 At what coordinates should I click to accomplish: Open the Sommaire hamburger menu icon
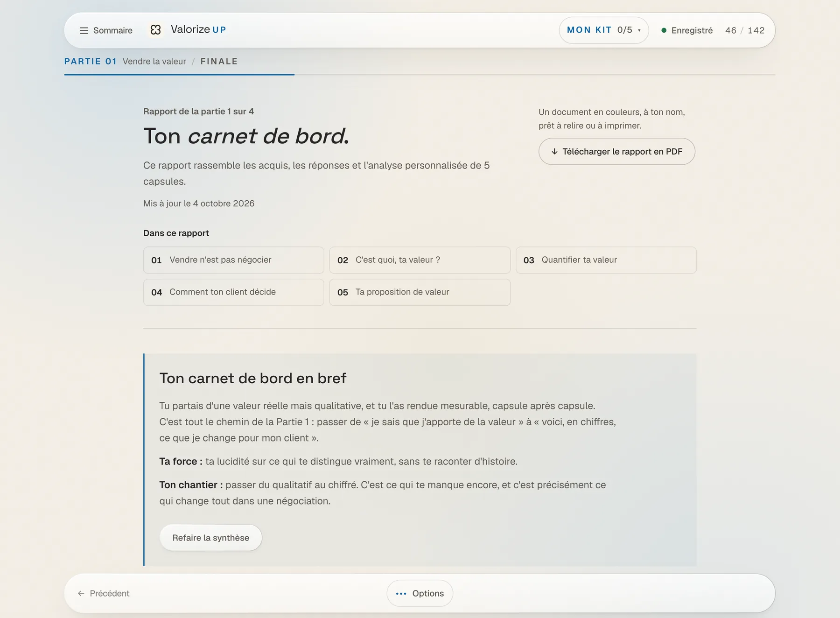(x=84, y=30)
